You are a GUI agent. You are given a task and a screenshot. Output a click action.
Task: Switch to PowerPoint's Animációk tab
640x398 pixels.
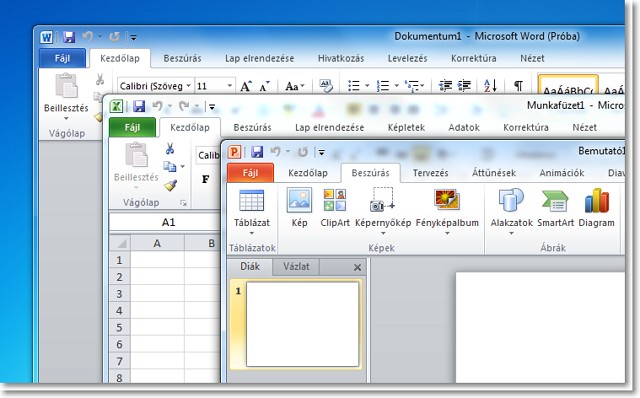tap(562, 173)
